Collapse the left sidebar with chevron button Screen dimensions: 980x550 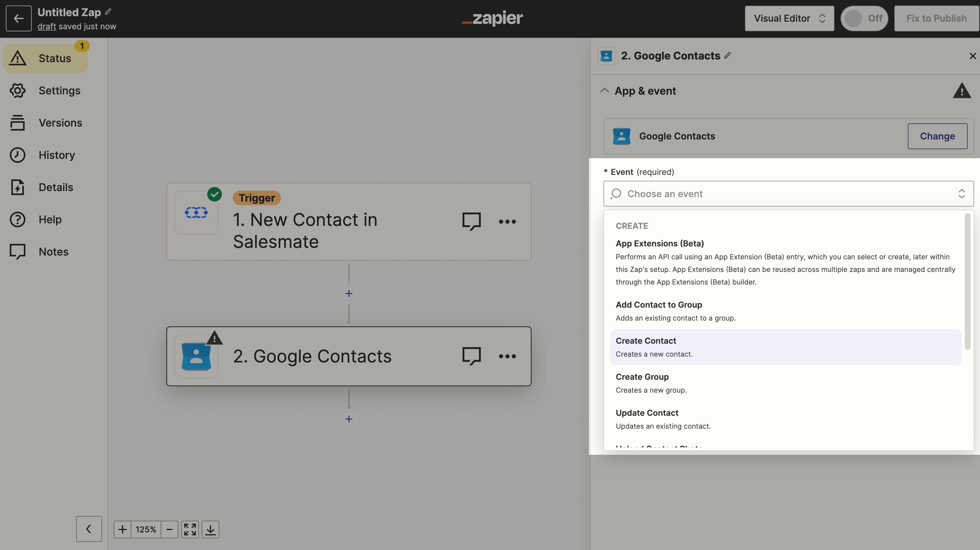[x=89, y=529]
